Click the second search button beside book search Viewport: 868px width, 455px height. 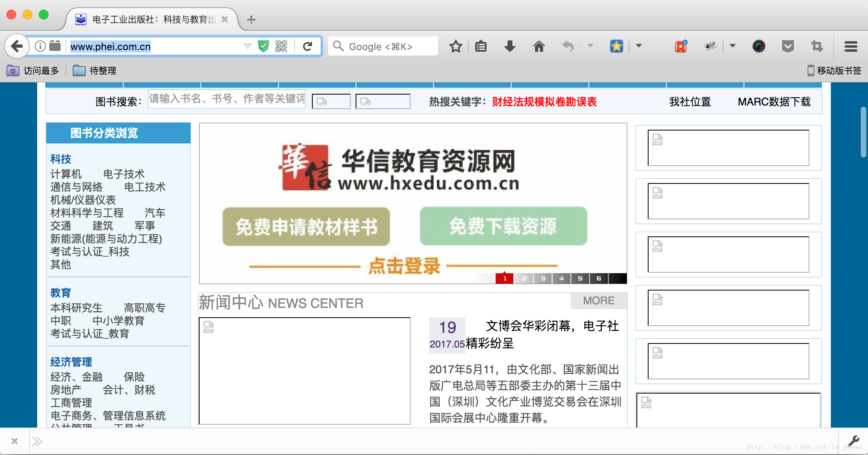[383, 101]
